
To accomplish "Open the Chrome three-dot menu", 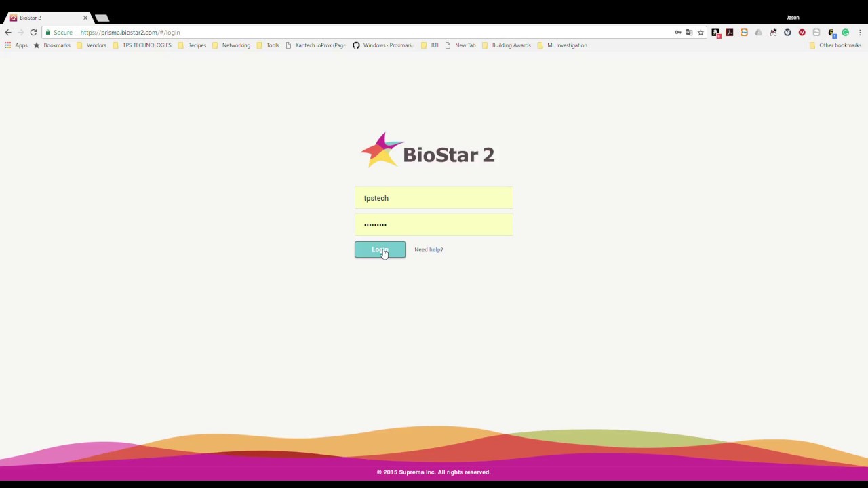I will 860,32.
